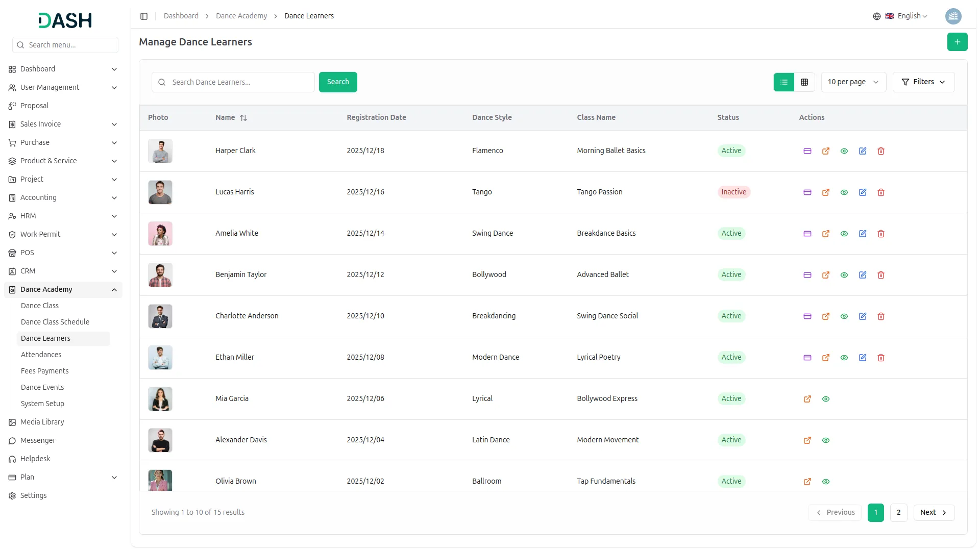Collapse the Dance Academy sidebar menu
The width and height of the screenshot is (980, 551).
[114, 290]
